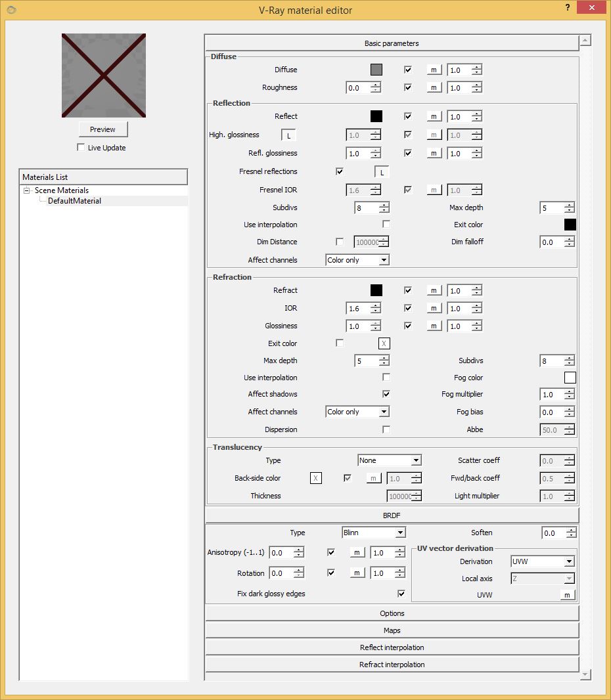Open refraction Affect channels dropdown
This screenshot has width=611, height=700.
pos(357,412)
